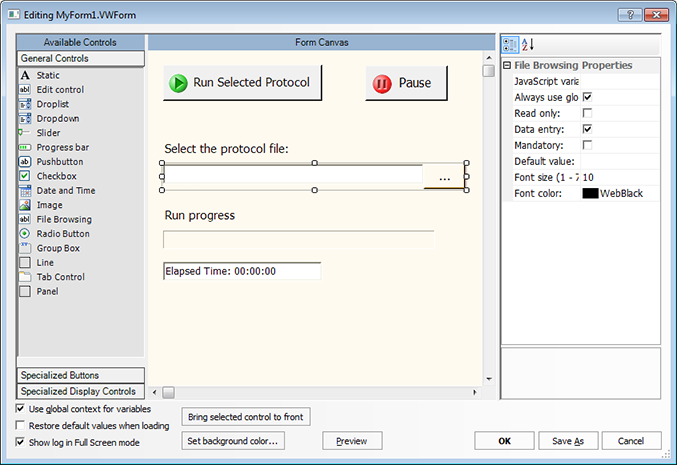The height and width of the screenshot is (465, 677).
Task: Check Restore default values when loading
Action: point(22,425)
